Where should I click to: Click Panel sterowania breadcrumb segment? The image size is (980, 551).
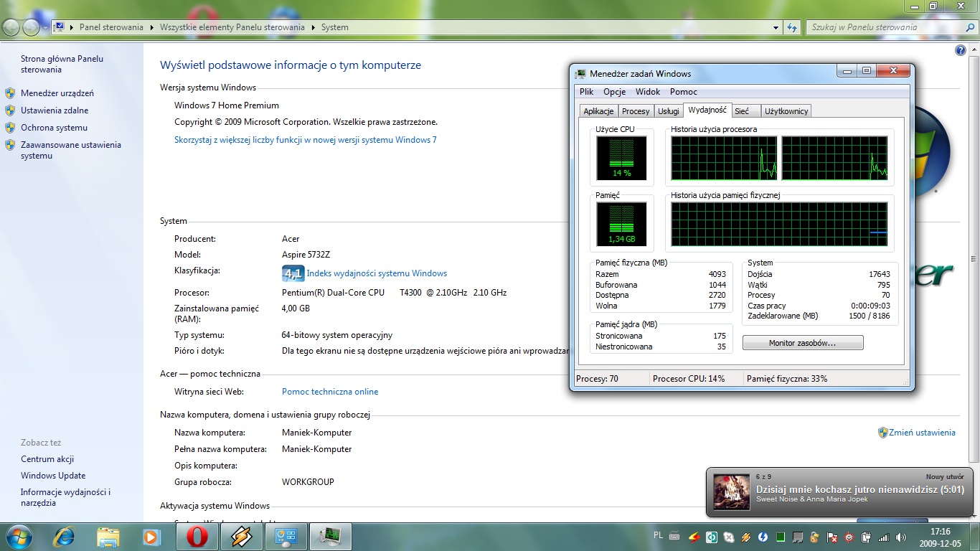[x=111, y=27]
